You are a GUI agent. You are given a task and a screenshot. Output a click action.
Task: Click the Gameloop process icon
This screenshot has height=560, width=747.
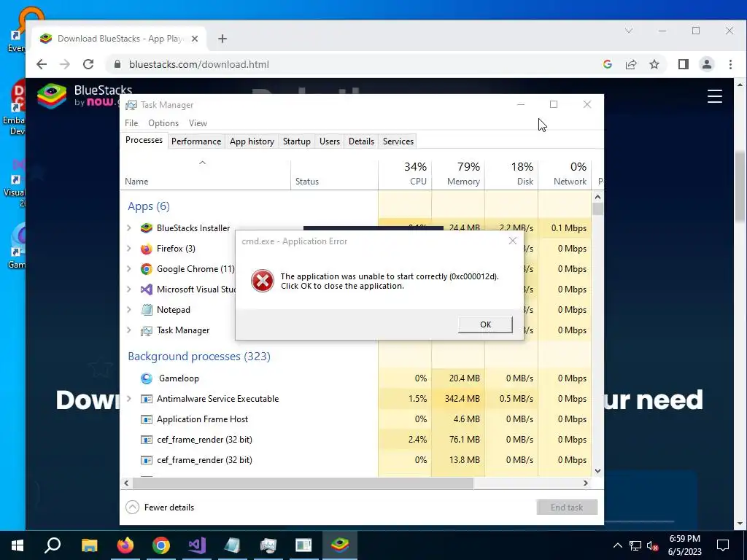pos(146,378)
